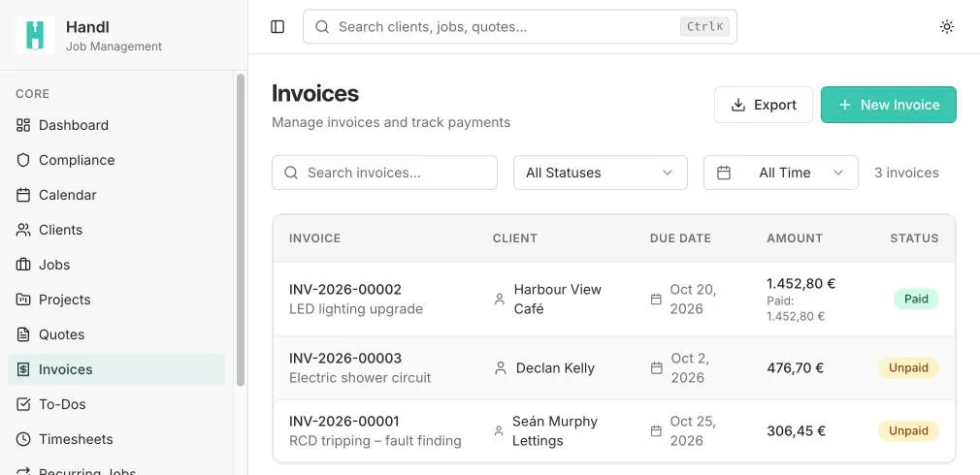Image resolution: width=980 pixels, height=475 pixels.
Task: Click the sidebar vertical scrollbar
Action: click(x=240, y=230)
